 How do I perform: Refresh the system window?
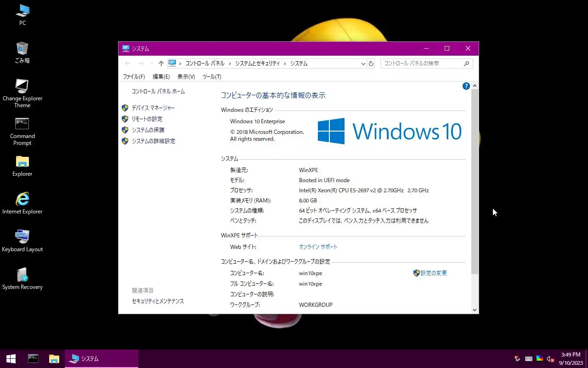click(371, 63)
